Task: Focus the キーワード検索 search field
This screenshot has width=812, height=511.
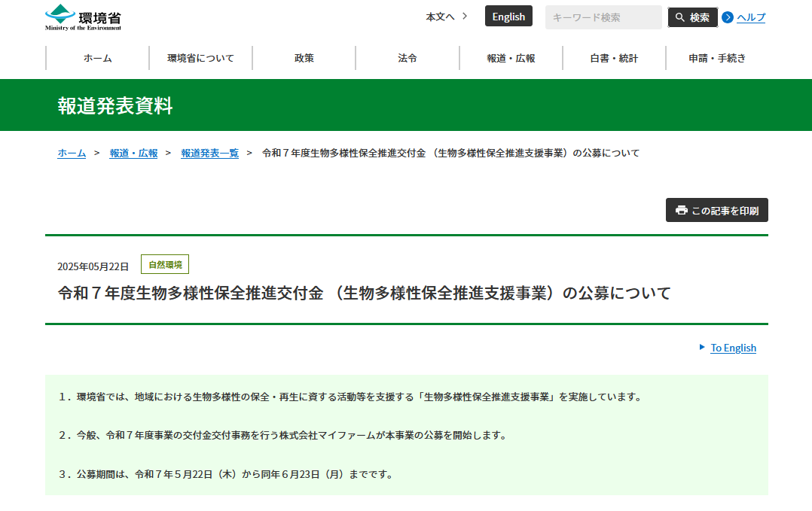Action: pyautogui.click(x=603, y=17)
